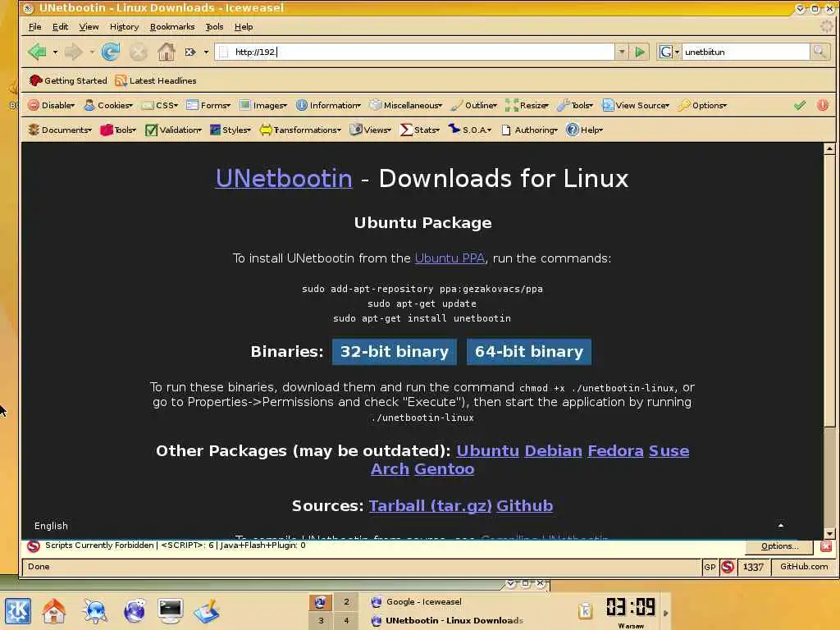Viewport: 840px width, 630px height.
Task: Click in the address bar URL field
Action: click(x=415, y=52)
